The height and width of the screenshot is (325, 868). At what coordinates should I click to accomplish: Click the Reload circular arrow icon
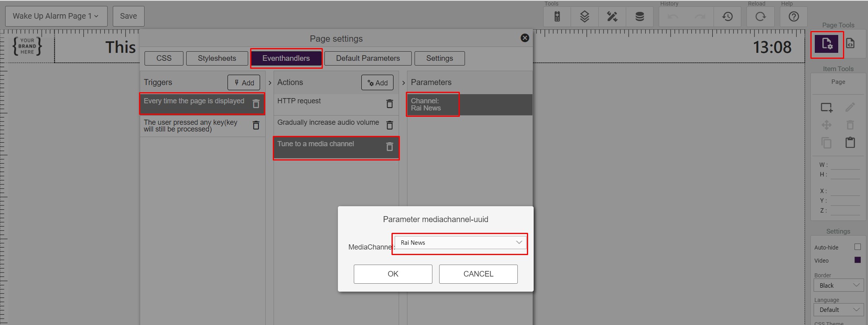click(760, 17)
